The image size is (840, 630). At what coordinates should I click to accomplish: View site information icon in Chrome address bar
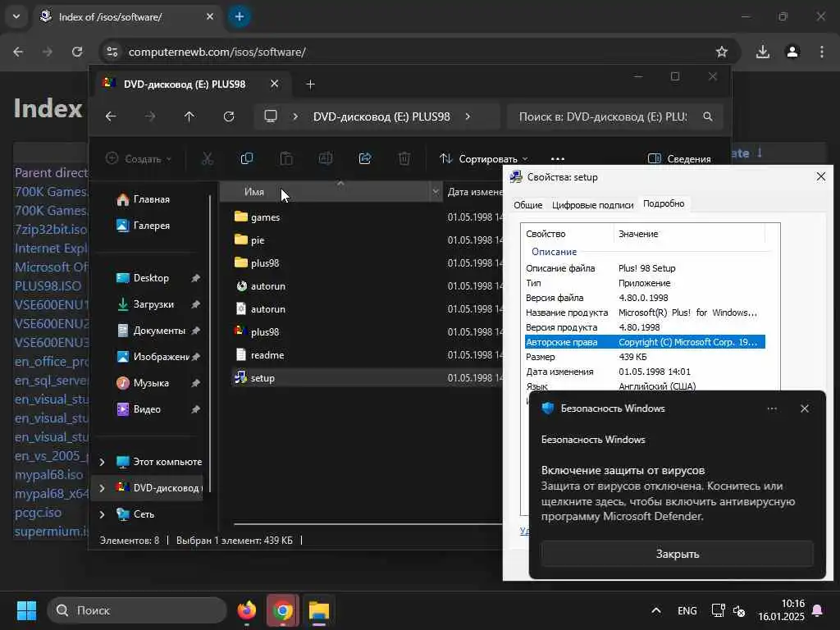[112, 52]
